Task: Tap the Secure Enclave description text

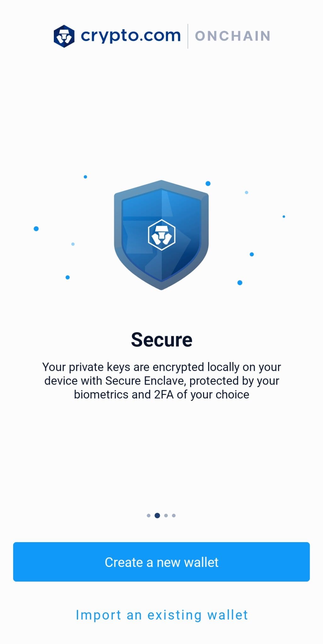Action: [x=161, y=380]
